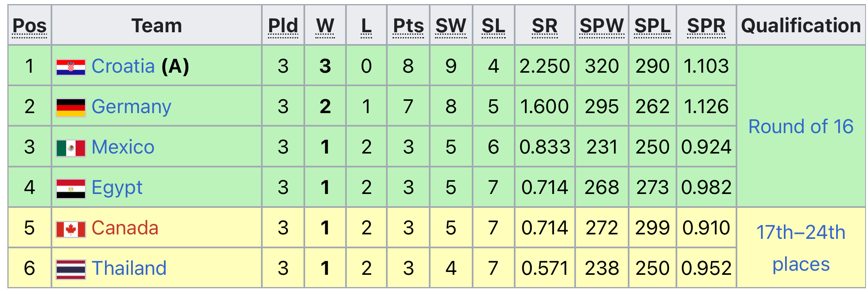Click the Canada flag icon
Screen dimensions: 868x294
click(71, 229)
